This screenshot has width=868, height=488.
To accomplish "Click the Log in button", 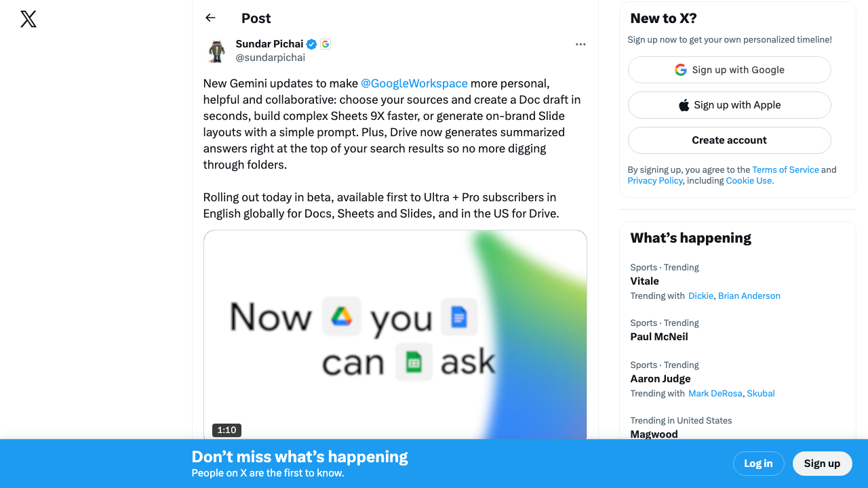I will 758,464.
